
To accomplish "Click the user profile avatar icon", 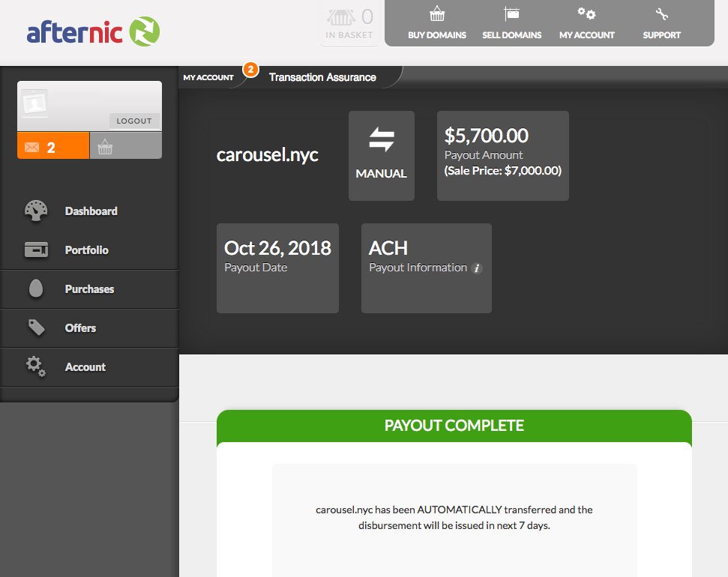I will coord(34,103).
